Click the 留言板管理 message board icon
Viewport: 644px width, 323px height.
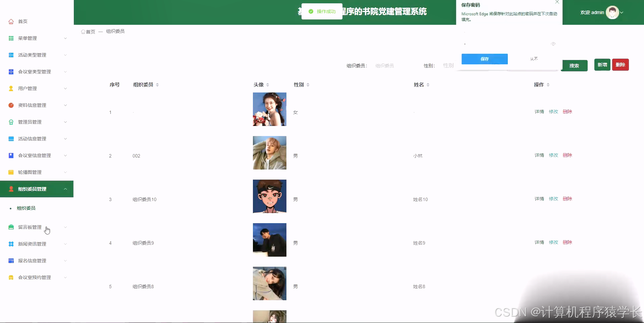click(x=11, y=227)
